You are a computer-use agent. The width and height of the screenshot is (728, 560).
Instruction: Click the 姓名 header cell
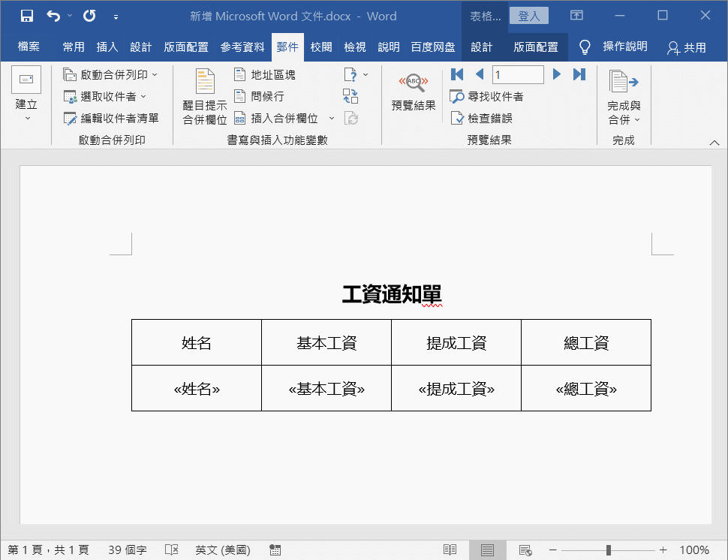click(197, 343)
